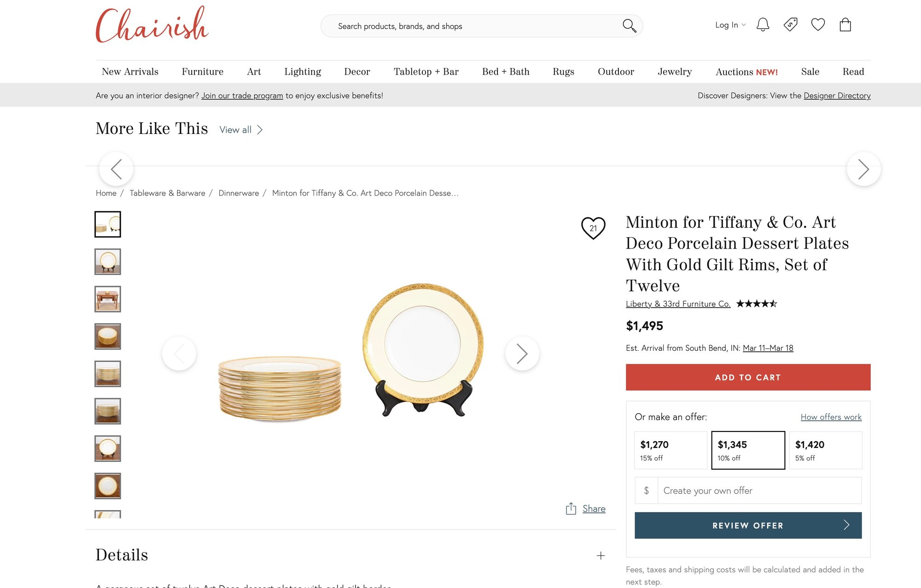Viewport: 921px width, 588px height.
Task: Click the Create your own offer field
Action: [759, 490]
